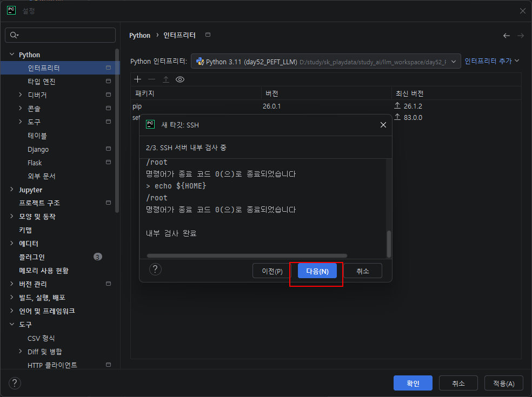The height and width of the screenshot is (397, 532).
Task: Open the Python 인터프리터 dropdown
Action: pyautogui.click(x=325, y=62)
